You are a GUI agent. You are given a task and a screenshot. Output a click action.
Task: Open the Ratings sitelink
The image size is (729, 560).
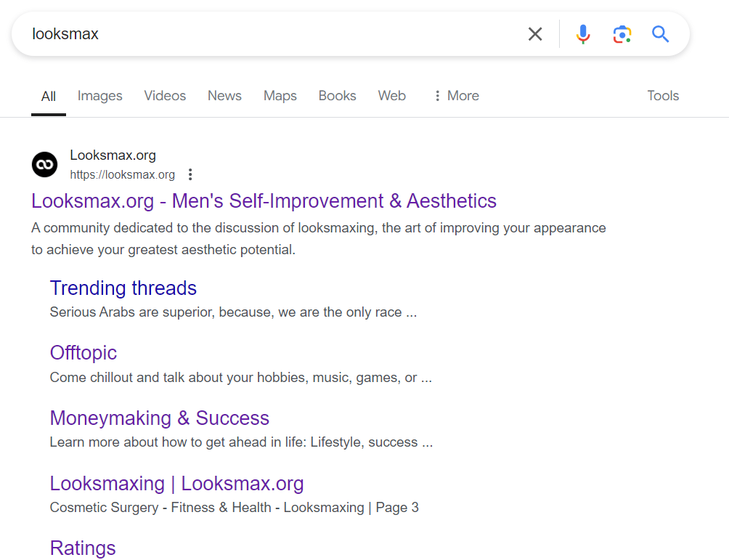pyautogui.click(x=83, y=548)
